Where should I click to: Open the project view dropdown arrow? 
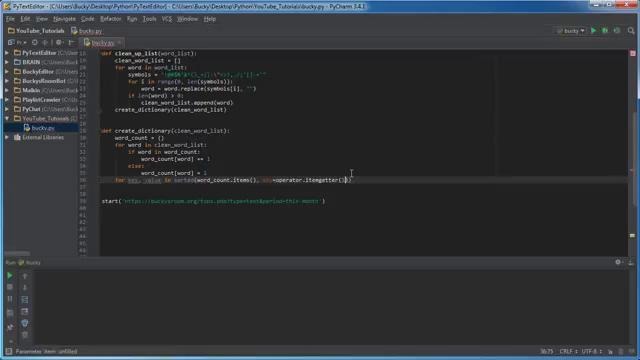pos(25,42)
